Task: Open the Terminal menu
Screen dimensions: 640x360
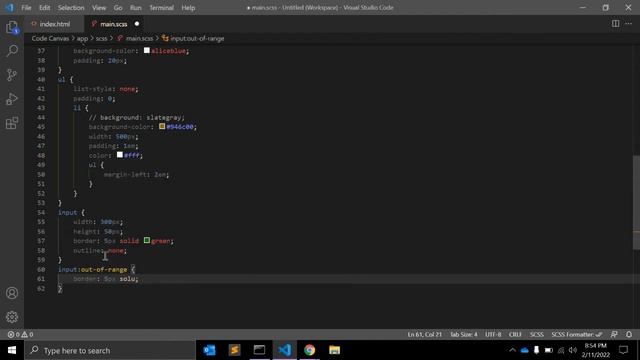Action: [161, 7]
